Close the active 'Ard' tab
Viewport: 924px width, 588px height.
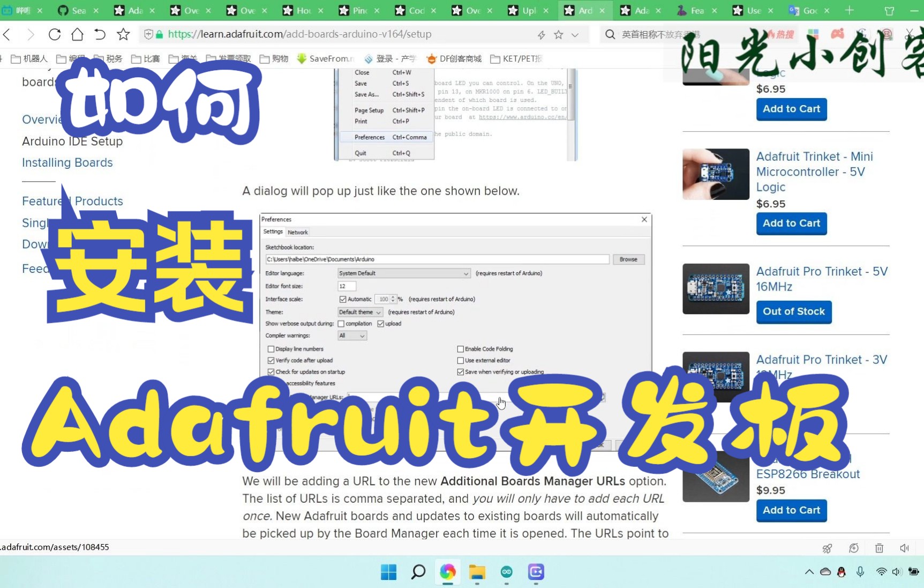coord(602,10)
